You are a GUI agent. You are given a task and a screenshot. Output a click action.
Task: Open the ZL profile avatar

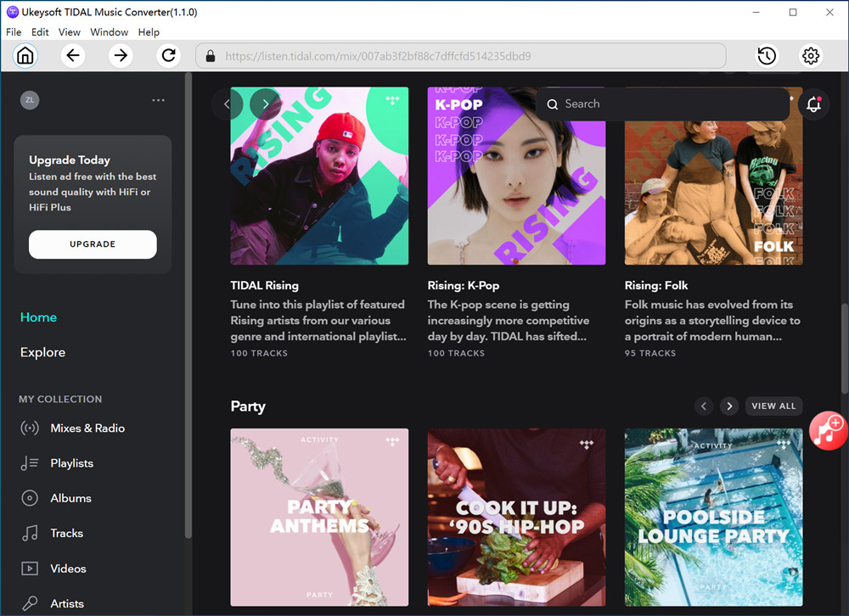(30, 100)
